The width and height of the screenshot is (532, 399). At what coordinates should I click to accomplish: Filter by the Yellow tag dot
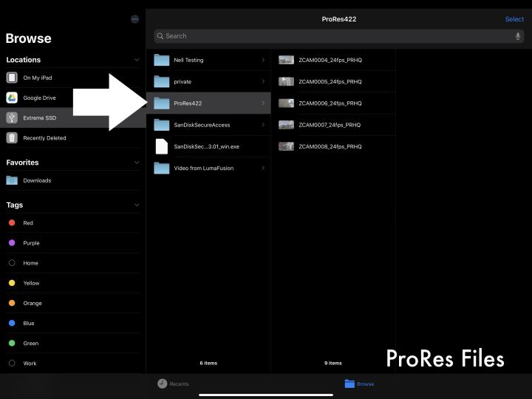point(12,283)
